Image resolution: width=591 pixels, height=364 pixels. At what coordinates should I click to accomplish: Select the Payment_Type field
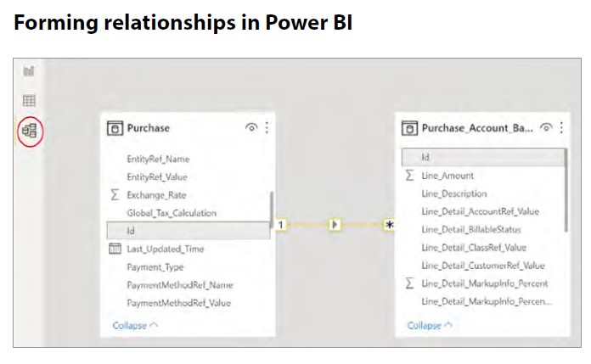click(155, 266)
